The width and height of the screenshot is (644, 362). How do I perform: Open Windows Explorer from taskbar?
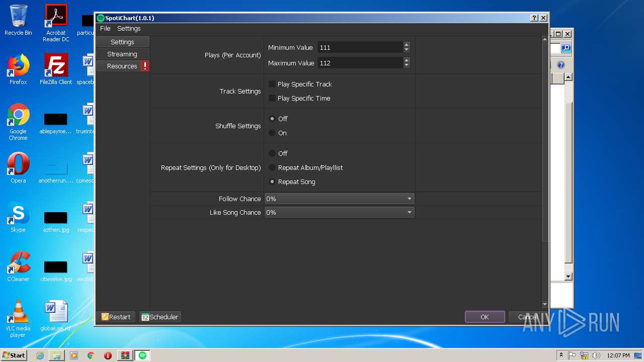pos(57,355)
